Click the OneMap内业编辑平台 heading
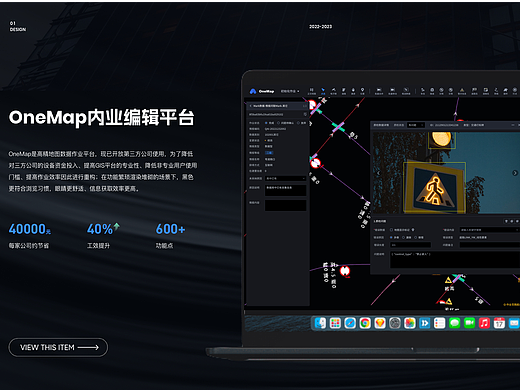 [x=101, y=118]
